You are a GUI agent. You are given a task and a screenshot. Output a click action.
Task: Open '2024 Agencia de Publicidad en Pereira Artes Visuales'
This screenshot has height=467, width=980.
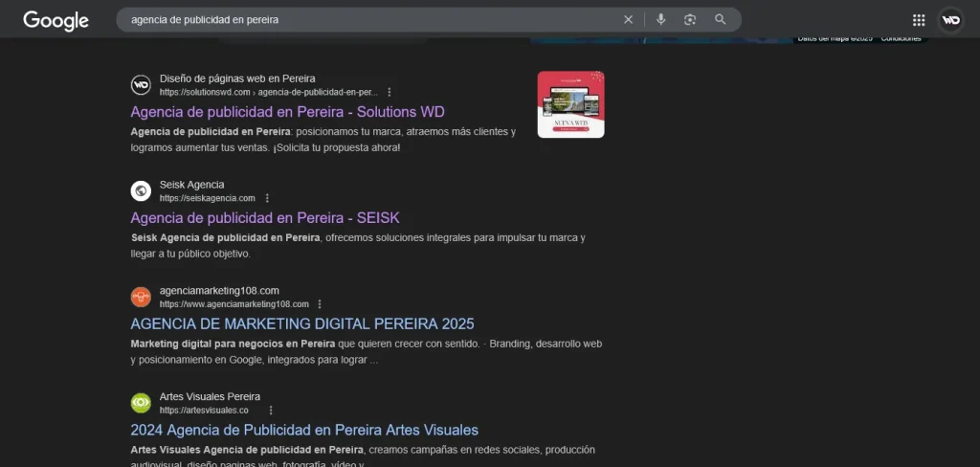(x=304, y=430)
